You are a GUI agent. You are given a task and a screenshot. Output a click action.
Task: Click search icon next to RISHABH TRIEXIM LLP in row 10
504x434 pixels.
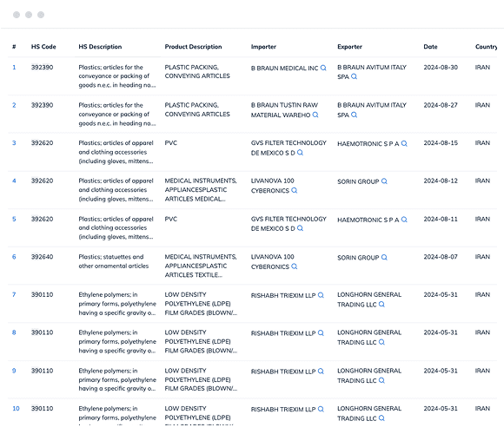321,410
